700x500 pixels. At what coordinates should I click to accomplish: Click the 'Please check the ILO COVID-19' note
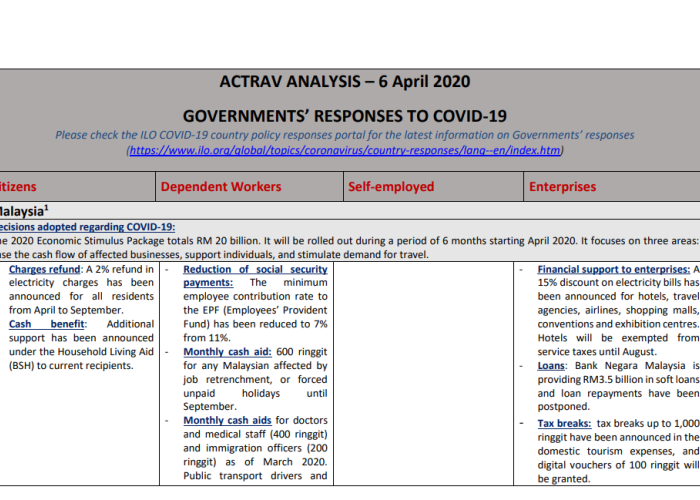click(345, 135)
